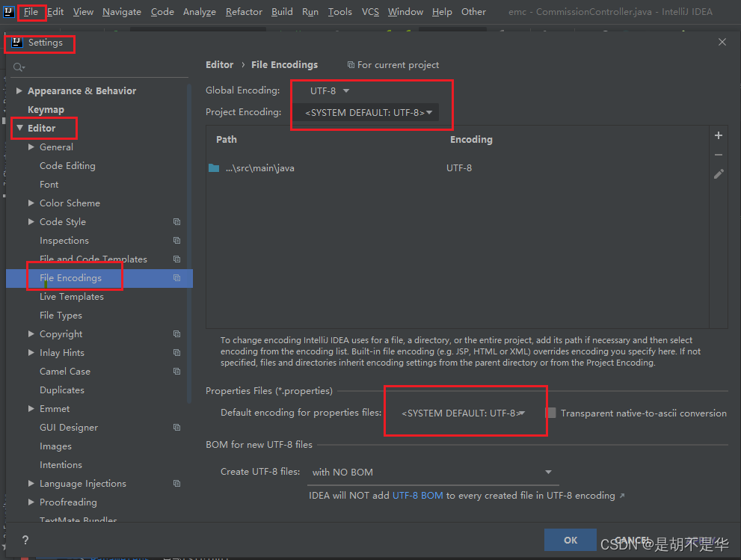Click the add path plus icon

pyautogui.click(x=719, y=135)
